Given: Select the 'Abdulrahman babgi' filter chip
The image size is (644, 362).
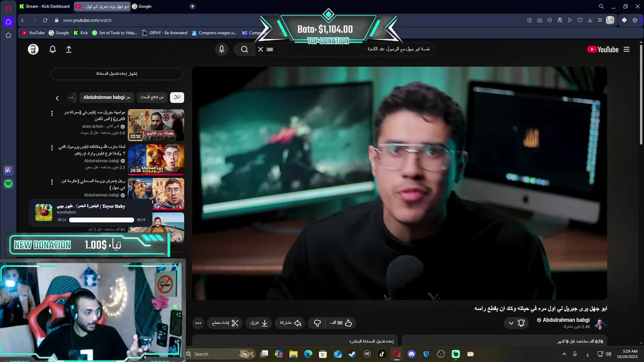Looking at the screenshot, I should point(107,97).
